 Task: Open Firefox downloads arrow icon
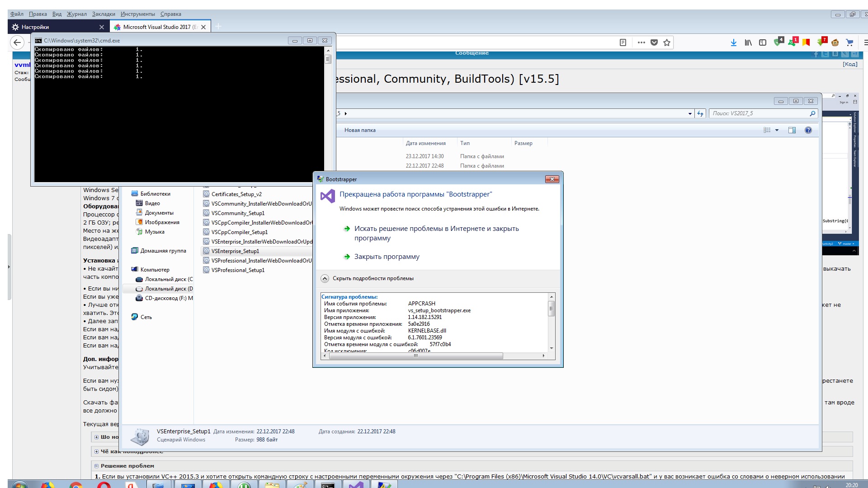coord(733,42)
